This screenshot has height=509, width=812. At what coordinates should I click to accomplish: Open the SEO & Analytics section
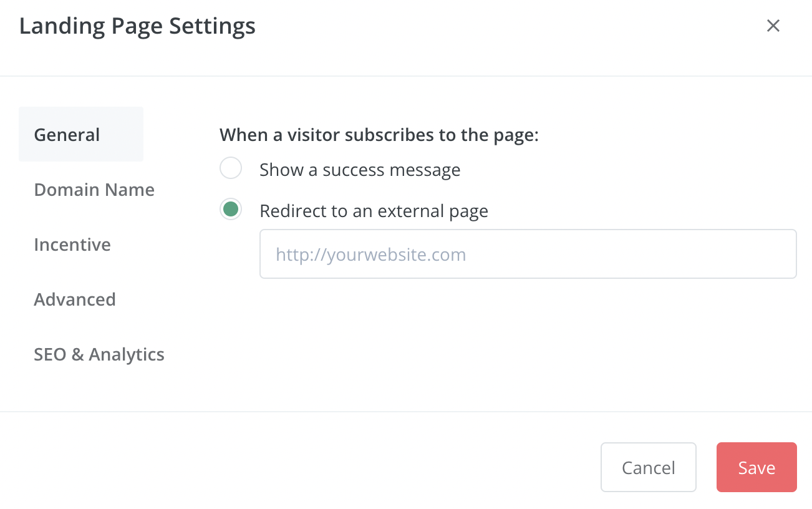click(x=99, y=354)
